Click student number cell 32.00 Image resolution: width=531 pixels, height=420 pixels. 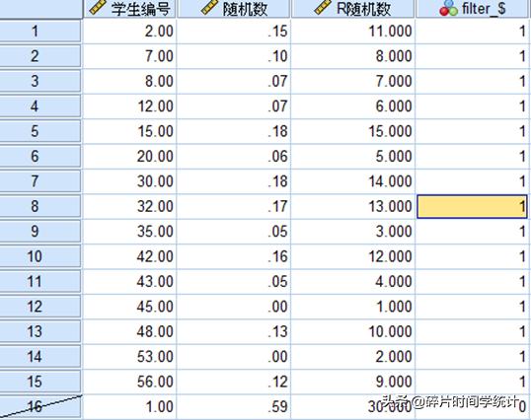click(129, 206)
